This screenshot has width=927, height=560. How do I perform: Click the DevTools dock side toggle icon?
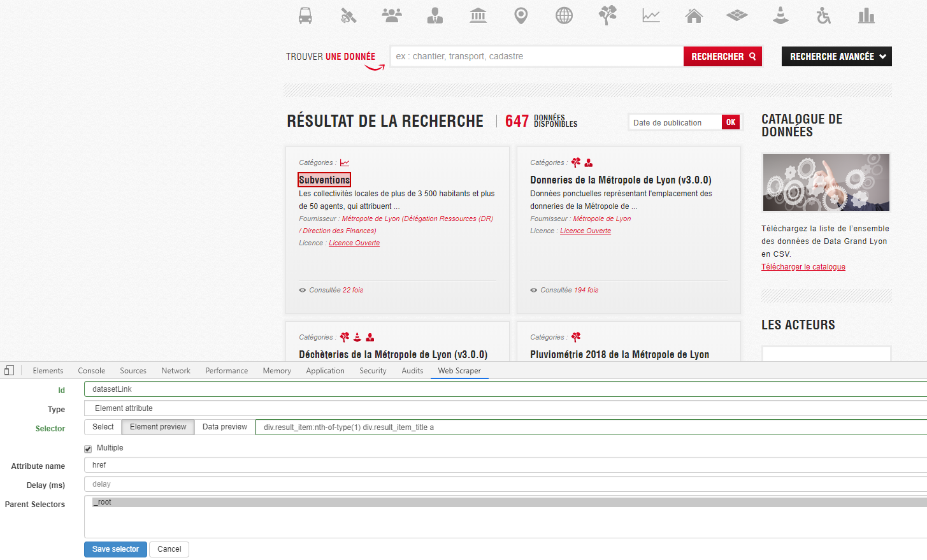point(10,370)
